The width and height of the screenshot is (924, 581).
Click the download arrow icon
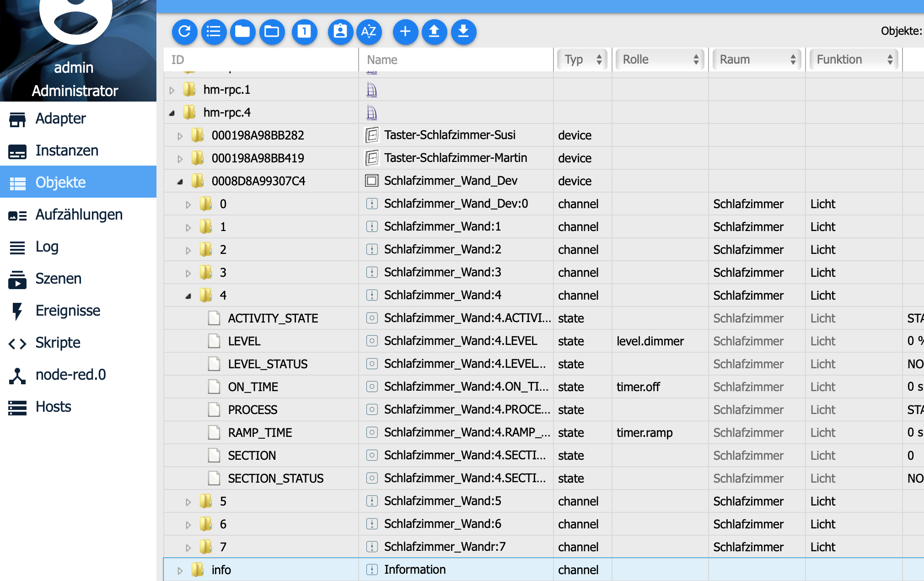point(464,32)
